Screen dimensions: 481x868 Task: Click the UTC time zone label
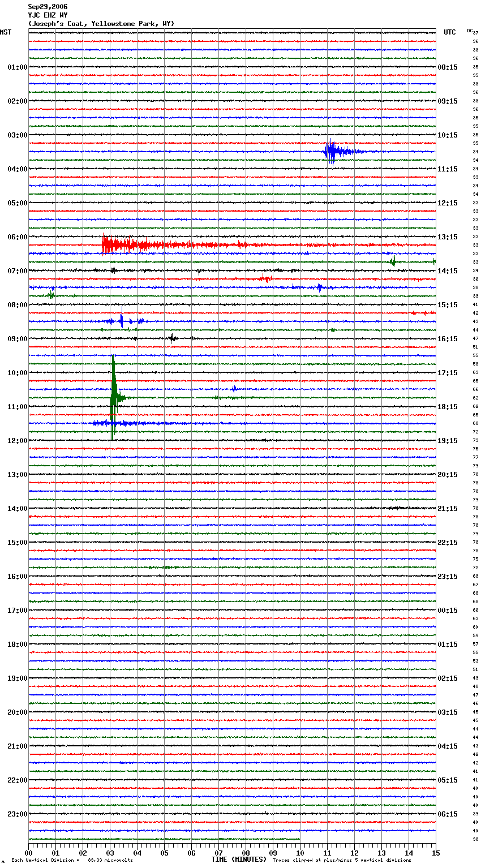(450, 32)
